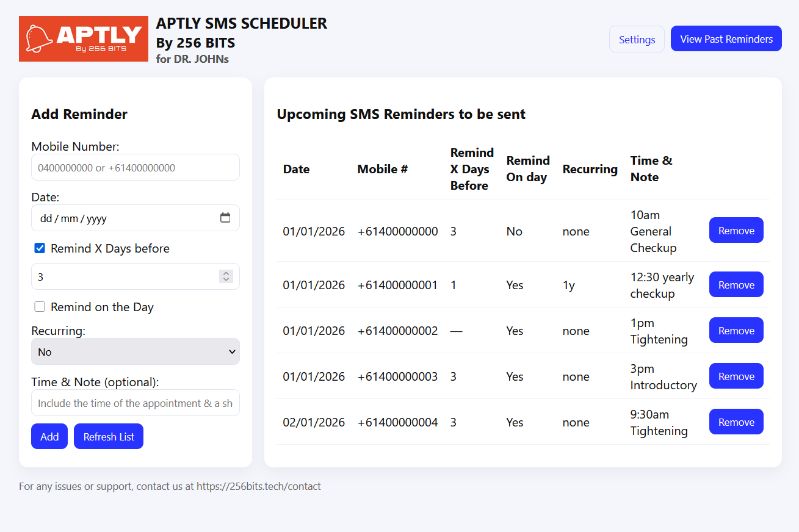Remove the 12:30 yearly checkup reminder
Image resolution: width=799 pixels, height=532 pixels.
[x=736, y=284]
